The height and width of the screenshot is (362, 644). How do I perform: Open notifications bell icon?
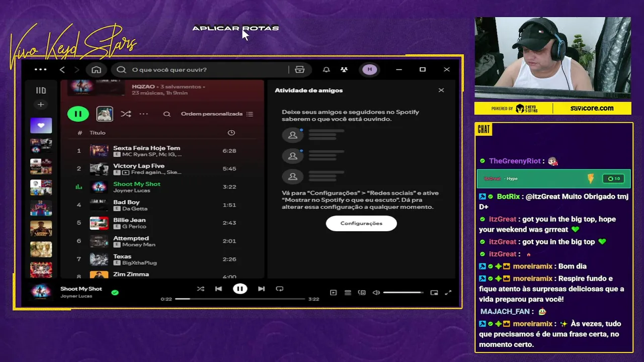coord(326,70)
